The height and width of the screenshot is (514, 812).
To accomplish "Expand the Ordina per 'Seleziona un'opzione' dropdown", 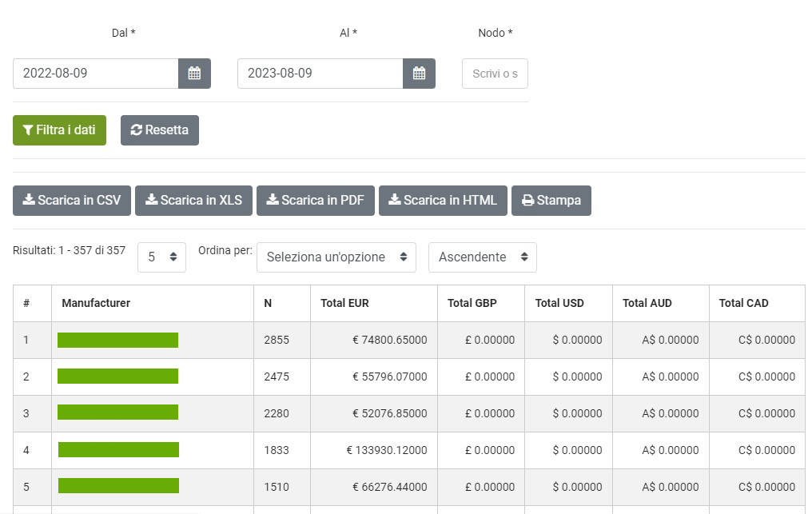I will [x=336, y=257].
